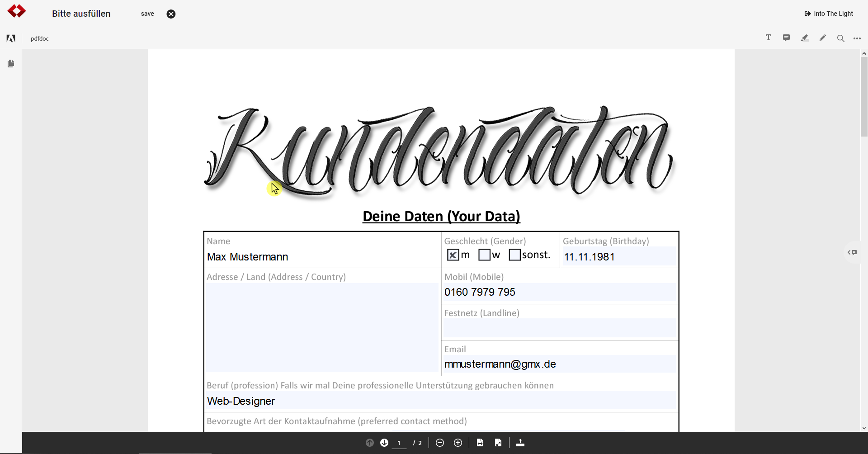The height and width of the screenshot is (454, 868).
Task: Click the Adobe logo icon in toolbar
Action: (x=11, y=38)
